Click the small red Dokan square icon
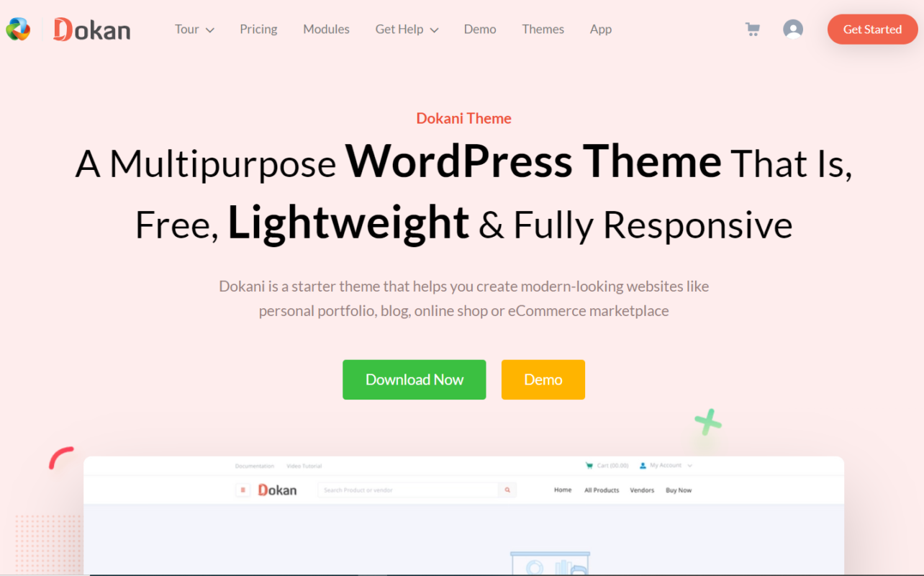Viewport: 924px width, 576px height. coord(244,490)
